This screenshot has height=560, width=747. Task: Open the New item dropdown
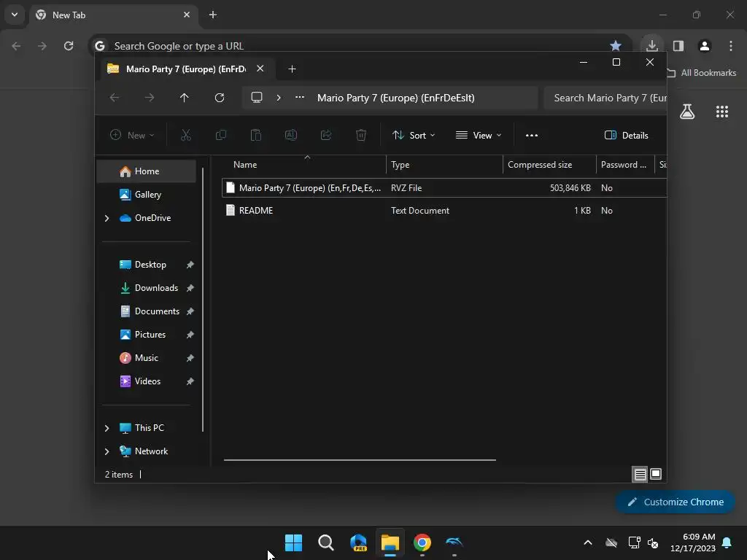132,135
